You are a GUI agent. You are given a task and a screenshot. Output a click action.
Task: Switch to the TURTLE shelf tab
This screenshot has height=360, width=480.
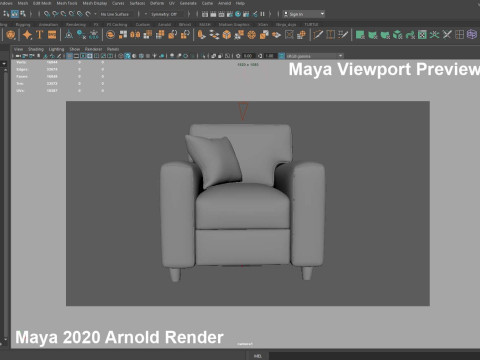311,25
